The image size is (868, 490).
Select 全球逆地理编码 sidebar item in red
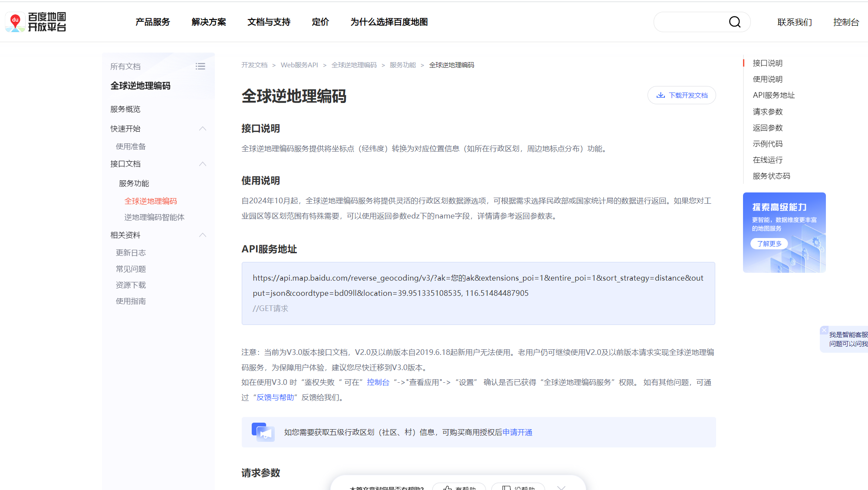(151, 201)
